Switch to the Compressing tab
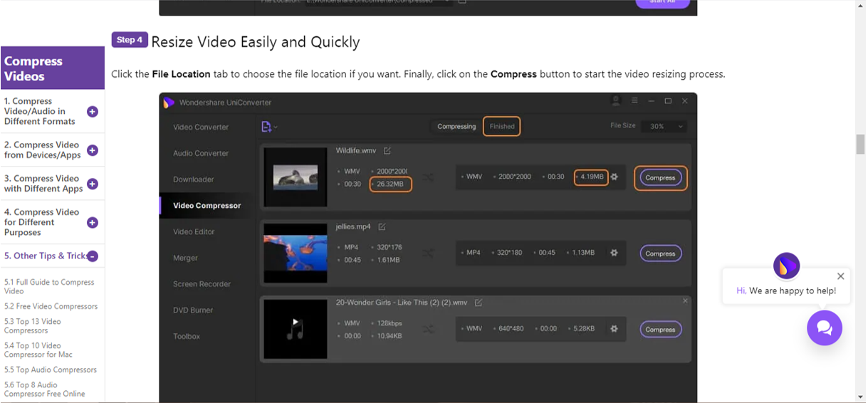 coord(456,127)
